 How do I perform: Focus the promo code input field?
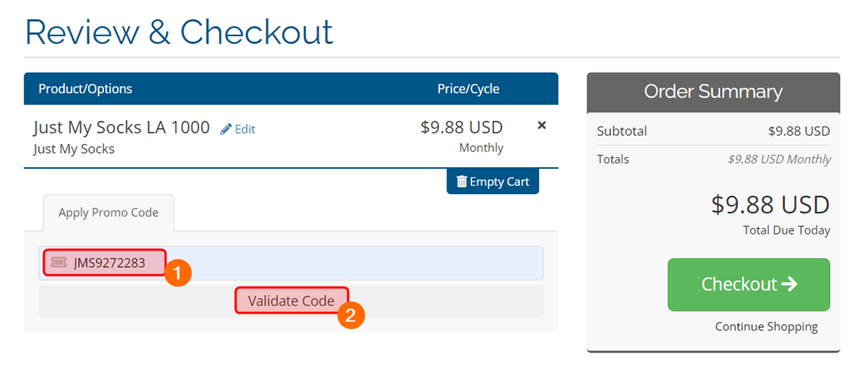355,263
